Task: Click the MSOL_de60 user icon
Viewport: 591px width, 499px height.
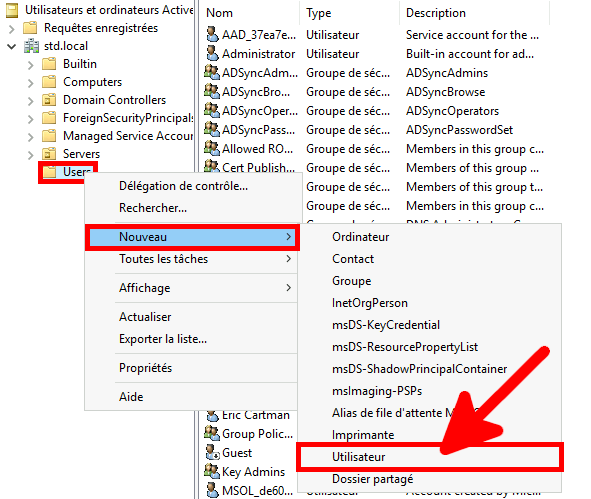Action: click(x=212, y=490)
